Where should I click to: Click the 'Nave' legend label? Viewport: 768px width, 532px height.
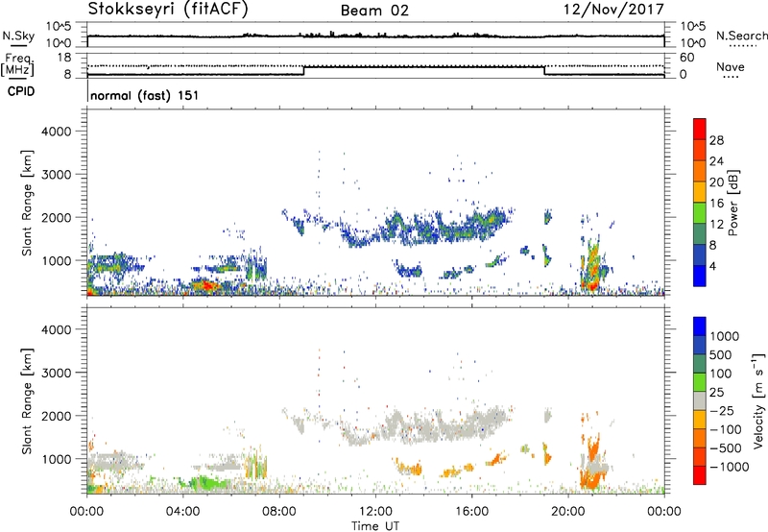[731, 67]
